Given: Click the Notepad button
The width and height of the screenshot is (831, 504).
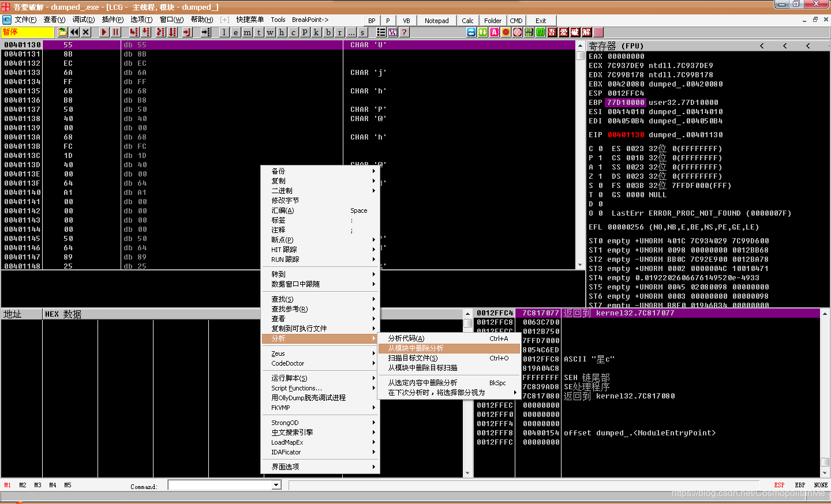Looking at the screenshot, I should (x=437, y=21).
